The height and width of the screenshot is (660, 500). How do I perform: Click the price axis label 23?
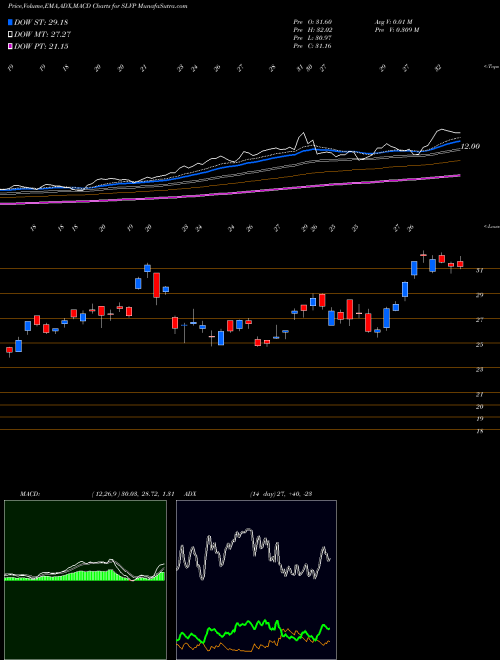pyautogui.click(x=479, y=370)
